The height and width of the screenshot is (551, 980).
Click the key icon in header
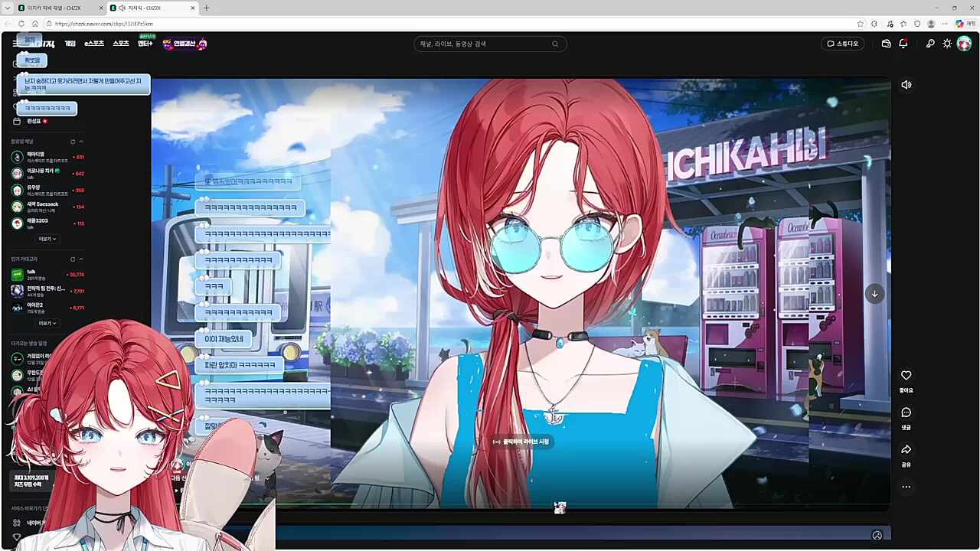click(930, 44)
